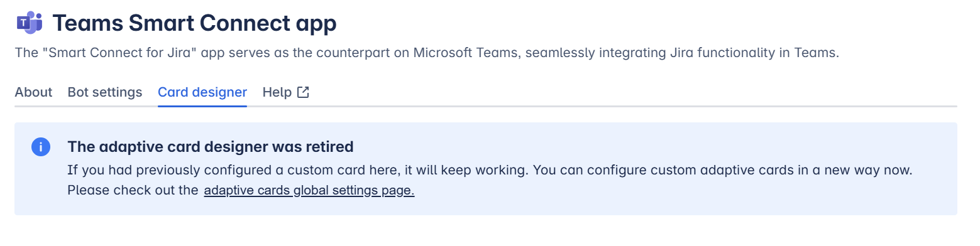Open the Help tab
This screenshot has width=980, height=246.
tap(277, 92)
